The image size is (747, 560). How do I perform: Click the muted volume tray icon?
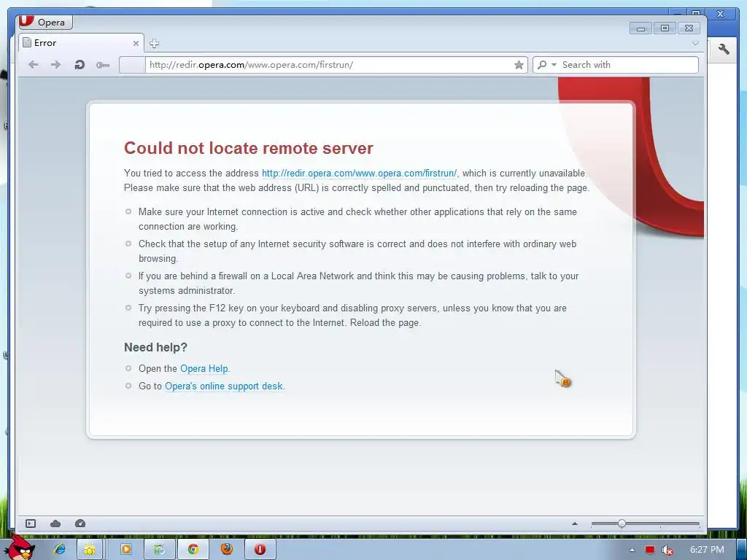(667, 550)
